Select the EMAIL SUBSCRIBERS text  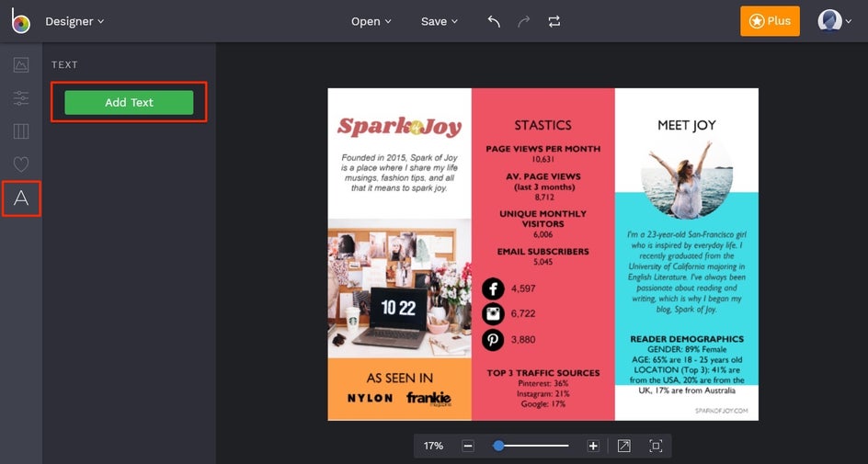[543, 252]
